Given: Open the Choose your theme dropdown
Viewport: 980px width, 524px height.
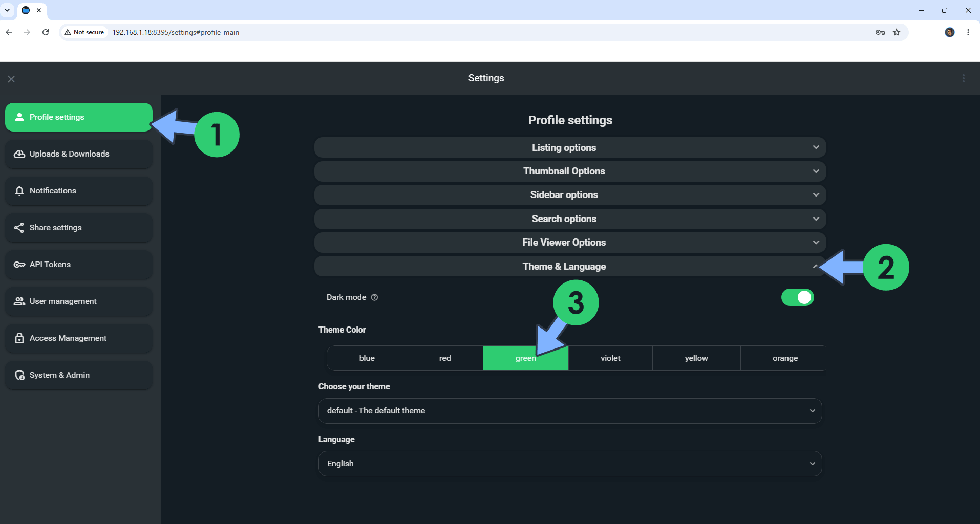Looking at the screenshot, I should [570, 411].
